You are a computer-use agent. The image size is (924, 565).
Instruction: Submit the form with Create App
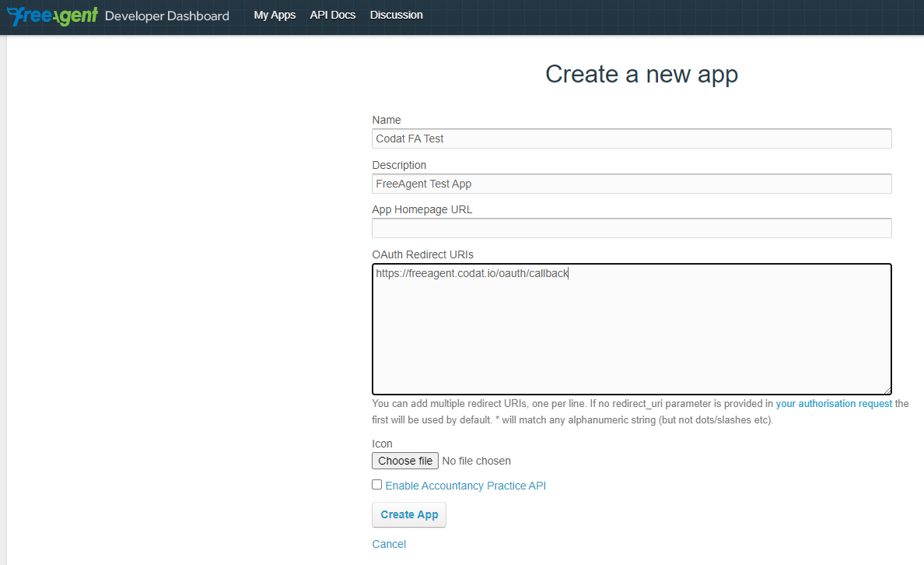point(409,514)
